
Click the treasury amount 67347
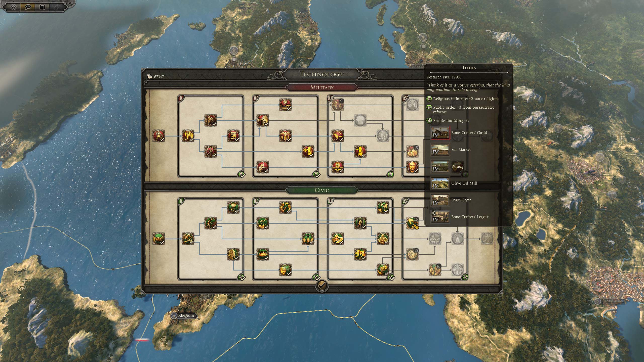tap(159, 77)
